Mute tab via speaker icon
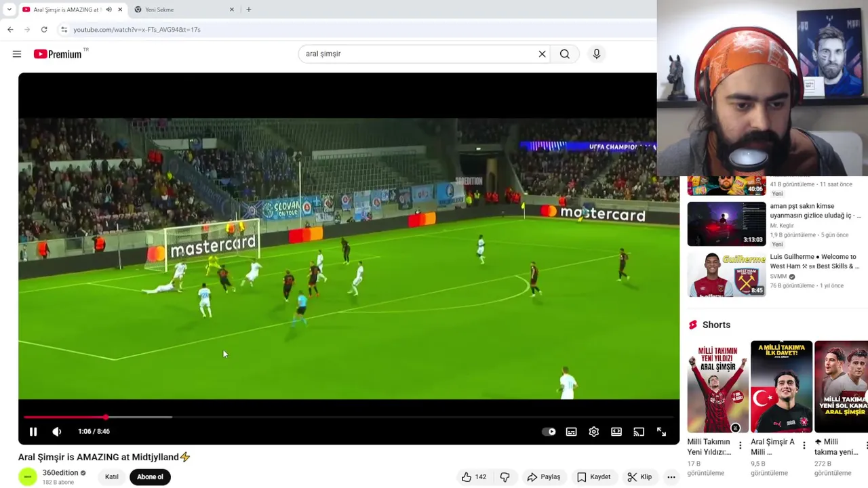Screen dimensions: 868x488 coord(108,9)
